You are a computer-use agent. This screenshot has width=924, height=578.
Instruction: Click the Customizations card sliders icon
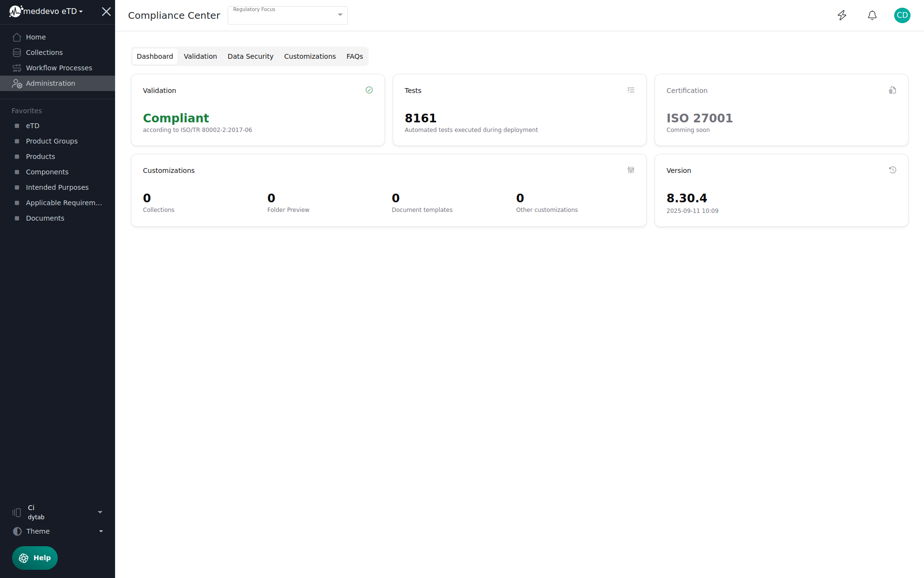tap(631, 170)
